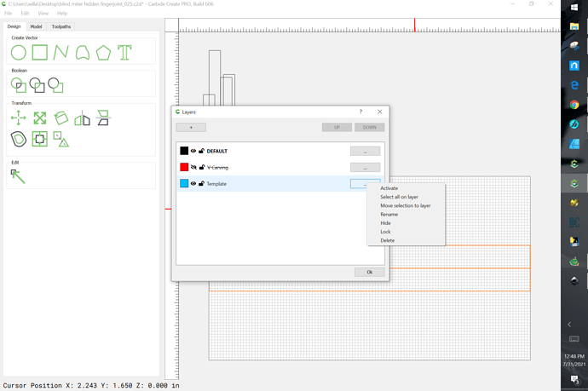Add a new layer with plus button
This screenshot has height=391, width=588.
coord(191,128)
